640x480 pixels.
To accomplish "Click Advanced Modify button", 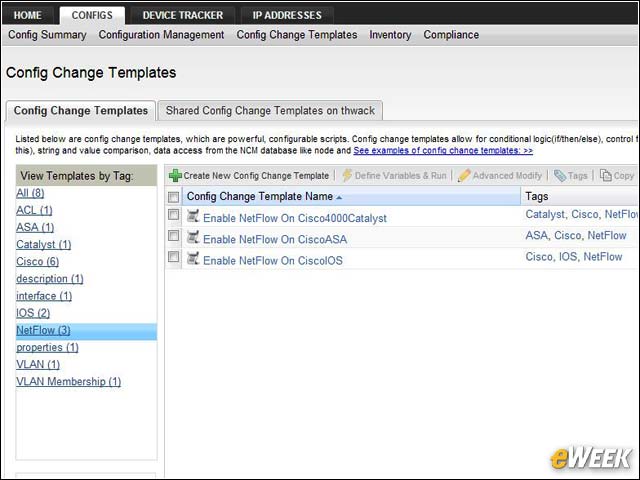I will (500, 176).
